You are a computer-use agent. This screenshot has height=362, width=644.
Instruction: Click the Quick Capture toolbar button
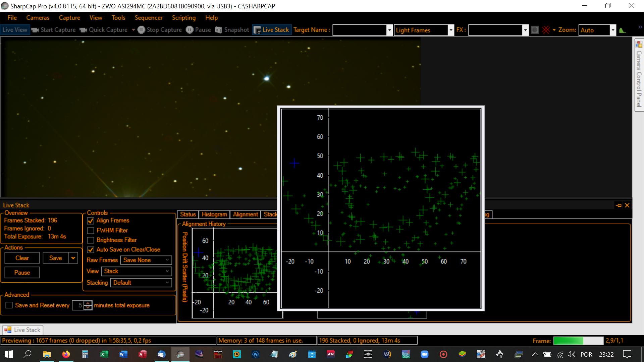(x=104, y=30)
